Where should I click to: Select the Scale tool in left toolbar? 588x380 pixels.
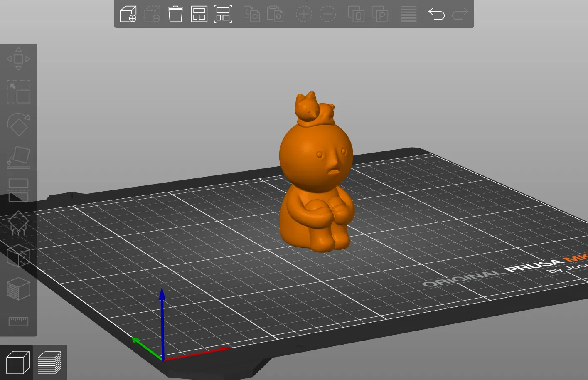18,92
